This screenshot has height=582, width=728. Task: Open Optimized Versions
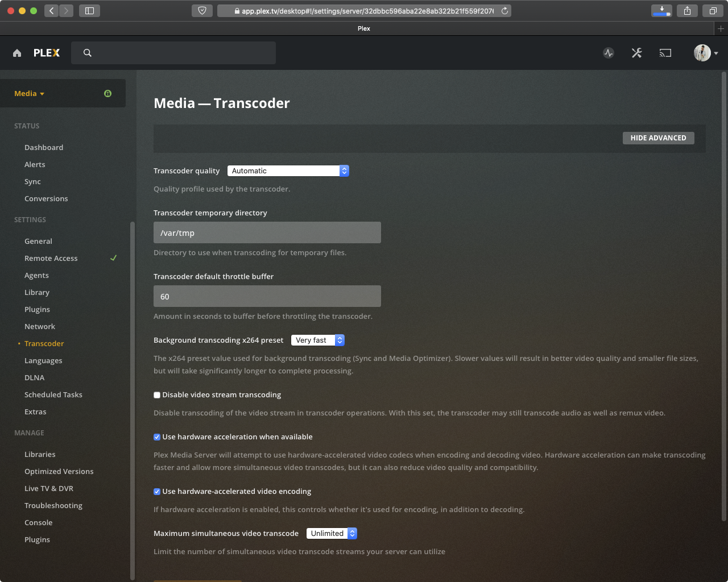(59, 471)
